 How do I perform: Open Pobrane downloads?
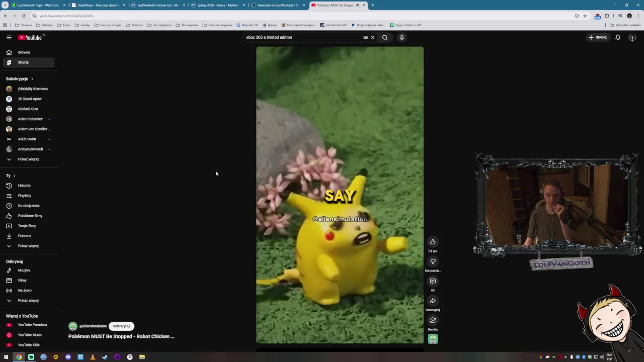(x=28, y=236)
